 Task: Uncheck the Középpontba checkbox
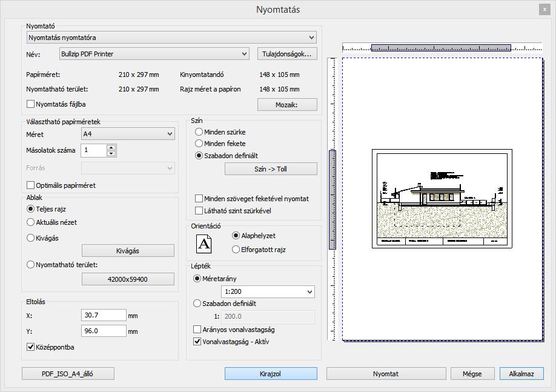click(31, 347)
